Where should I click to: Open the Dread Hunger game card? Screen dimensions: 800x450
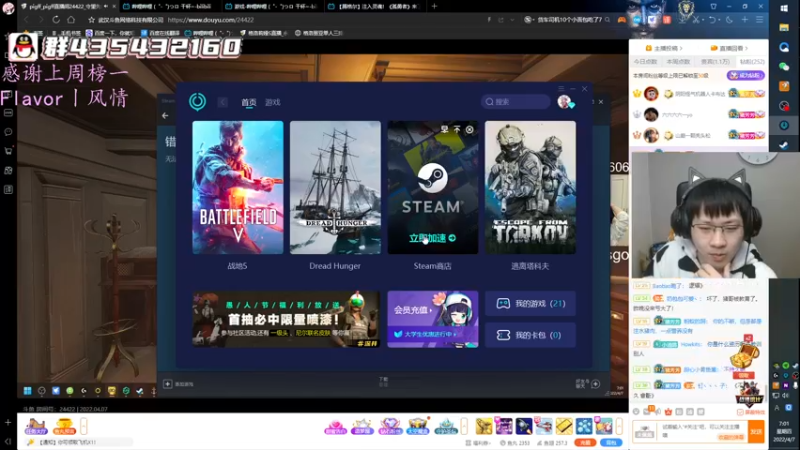[x=335, y=187]
